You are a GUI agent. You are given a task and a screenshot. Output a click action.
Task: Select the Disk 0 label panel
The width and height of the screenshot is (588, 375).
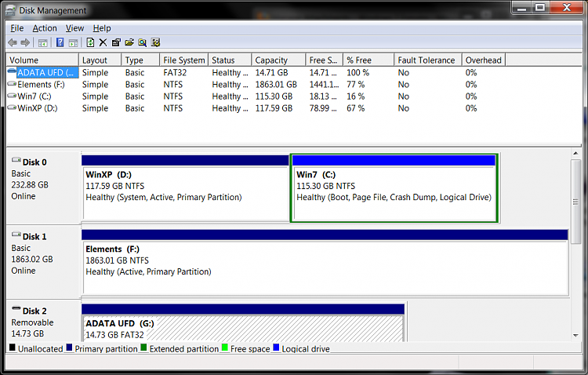pos(43,187)
